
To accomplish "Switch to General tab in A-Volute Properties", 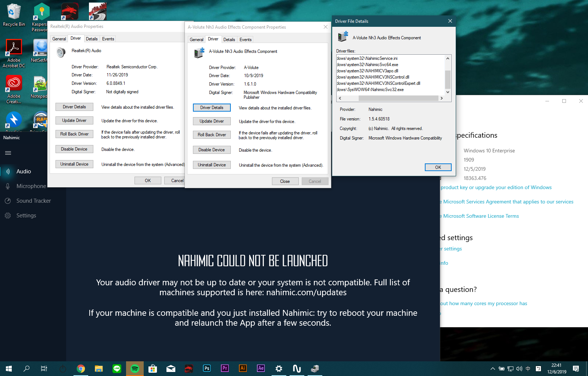I will pos(196,40).
